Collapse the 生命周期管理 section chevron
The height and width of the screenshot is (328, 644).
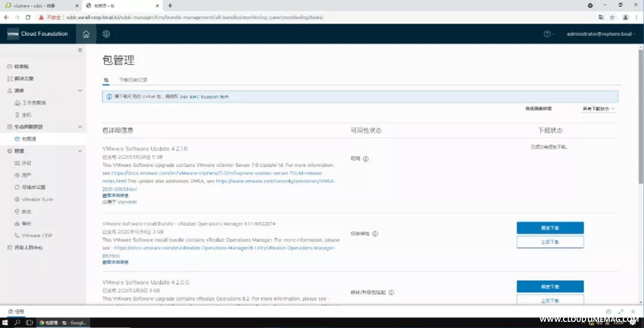80,127
